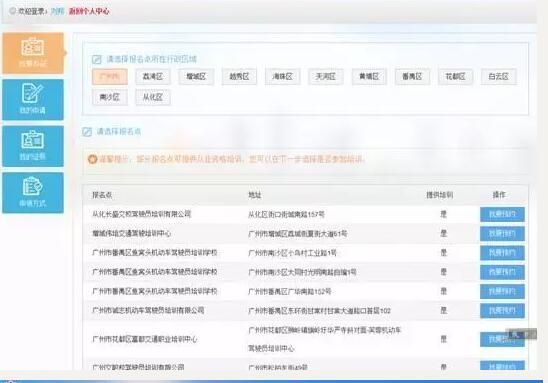Image resolution: width=548 pixels, height=383 pixels.
Task: Click the blue username link after 欢迎登录
Action: tap(57, 11)
